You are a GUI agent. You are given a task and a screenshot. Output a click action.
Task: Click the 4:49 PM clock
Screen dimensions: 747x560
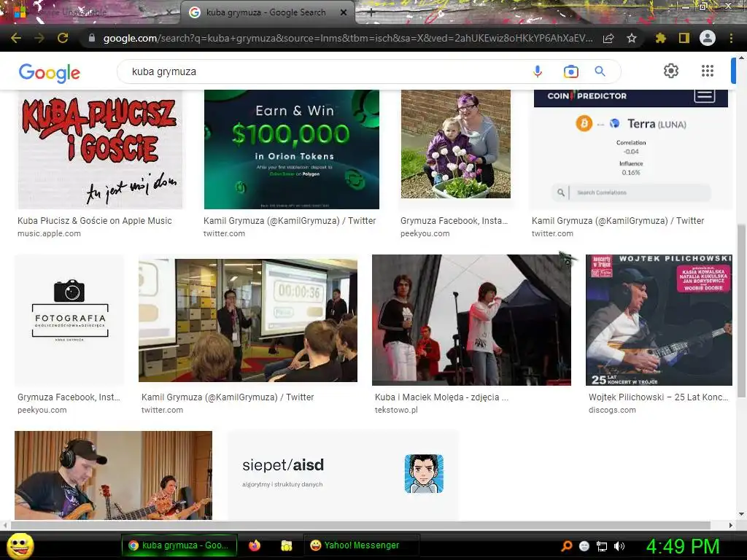click(x=683, y=546)
